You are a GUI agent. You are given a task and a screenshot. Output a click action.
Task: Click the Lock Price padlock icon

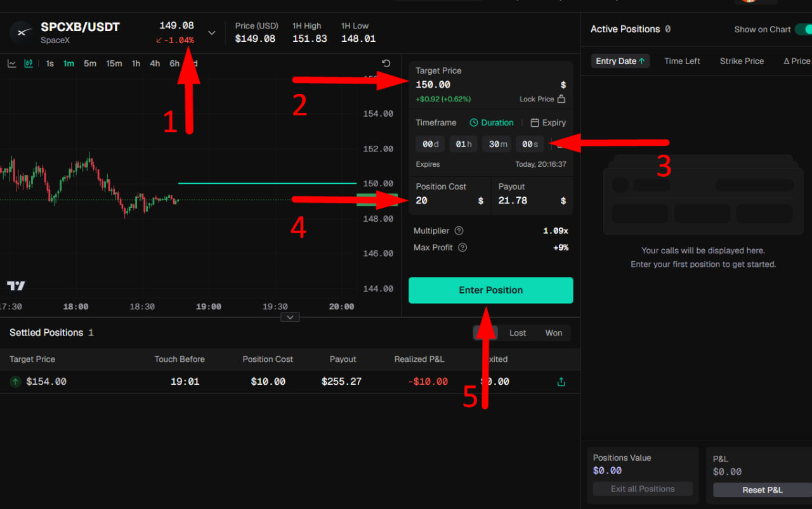coord(561,99)
